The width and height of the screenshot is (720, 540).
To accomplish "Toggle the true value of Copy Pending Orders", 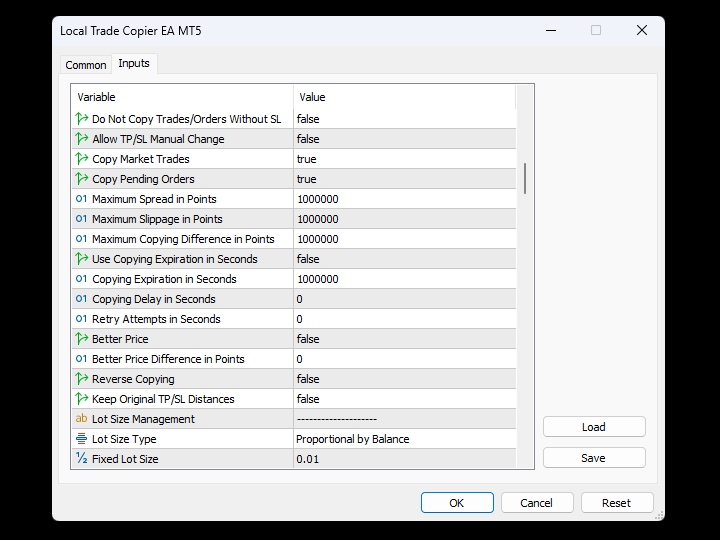I will tap(405, 179).
